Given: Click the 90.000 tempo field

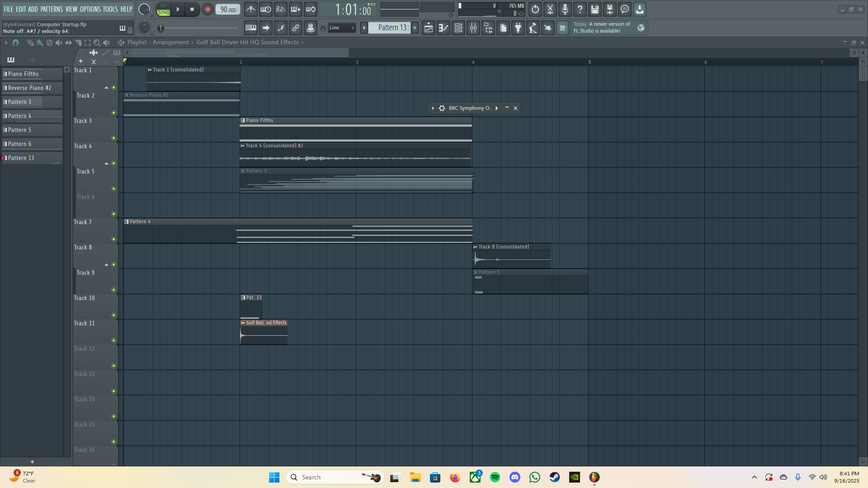Looking at the screenshot, I should pyautogui.click(x=228, y=9).
